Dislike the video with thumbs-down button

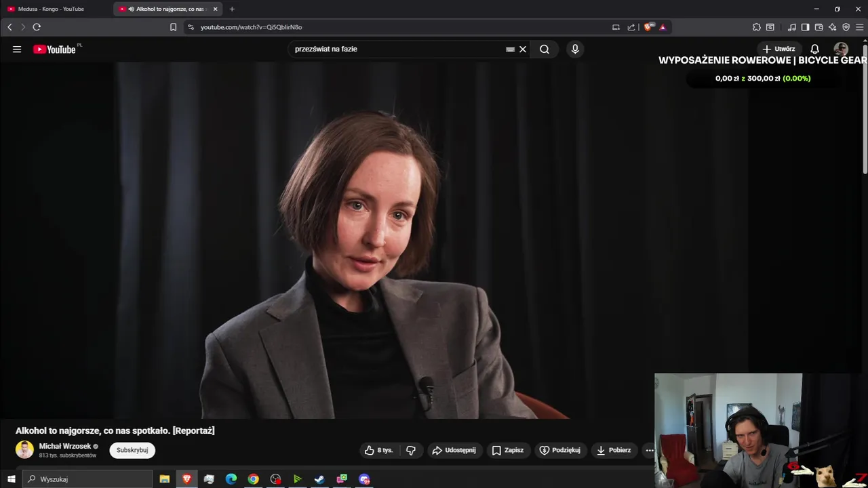(x=411, y=450)
